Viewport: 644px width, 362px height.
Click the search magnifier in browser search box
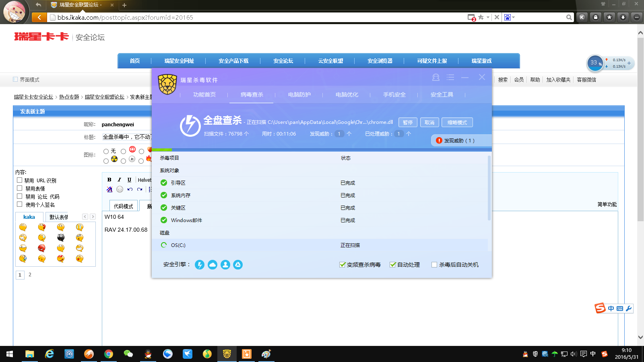(569, 17)
